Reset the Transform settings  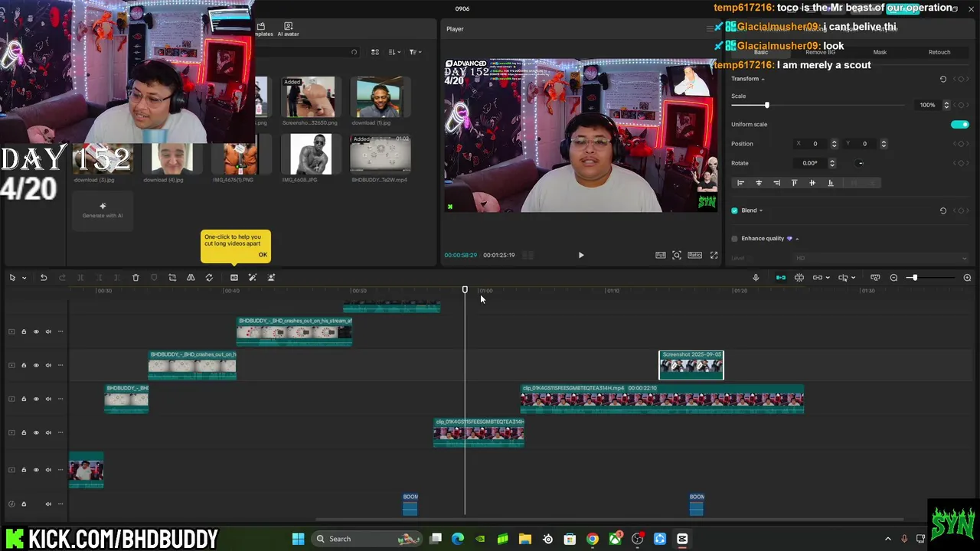pyautogui.click(x=942, y=79)
